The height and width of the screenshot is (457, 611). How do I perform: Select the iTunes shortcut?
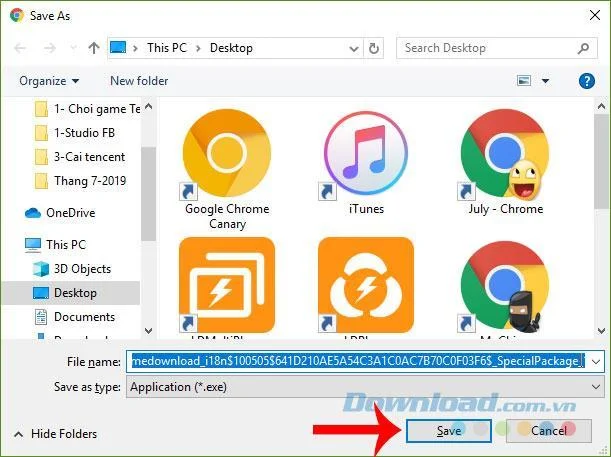tap(366, 162)
